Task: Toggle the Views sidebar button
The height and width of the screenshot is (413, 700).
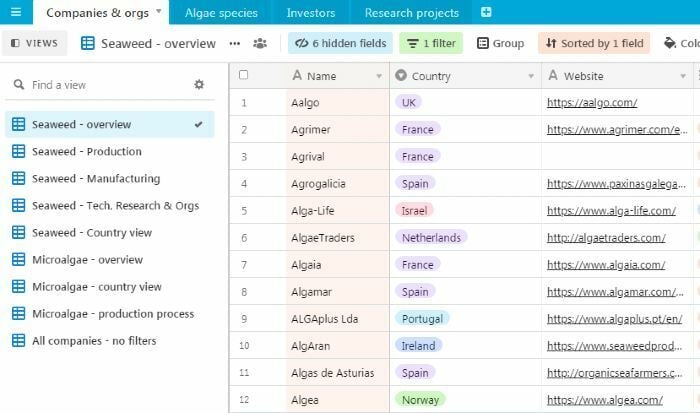Action: coord(34,44)
